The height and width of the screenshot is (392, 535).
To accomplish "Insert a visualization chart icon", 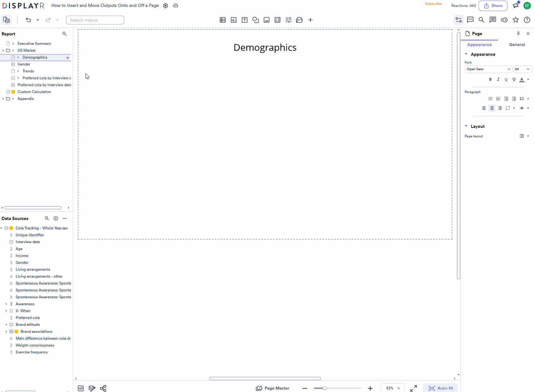I will [233, 20].
